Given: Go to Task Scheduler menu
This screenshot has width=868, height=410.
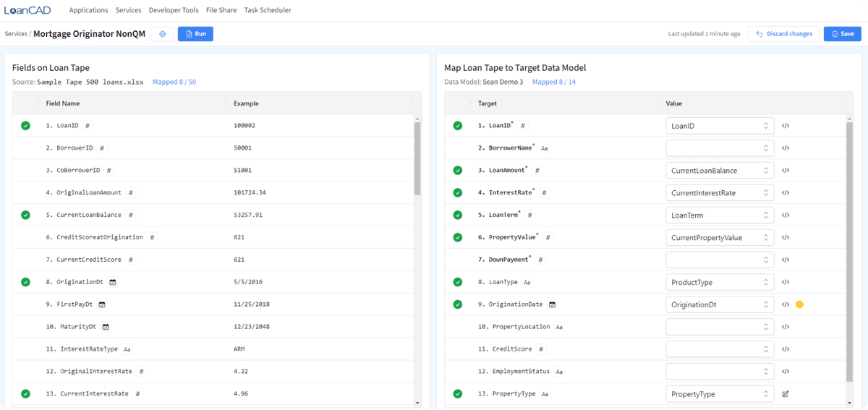Looking at the screenshot, I should tap(268, 10).
